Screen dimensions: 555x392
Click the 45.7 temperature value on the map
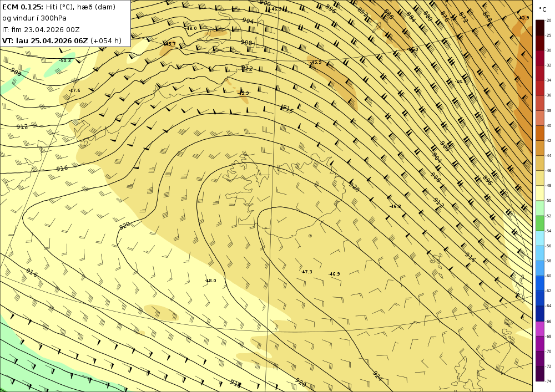(x=170, y=44)
